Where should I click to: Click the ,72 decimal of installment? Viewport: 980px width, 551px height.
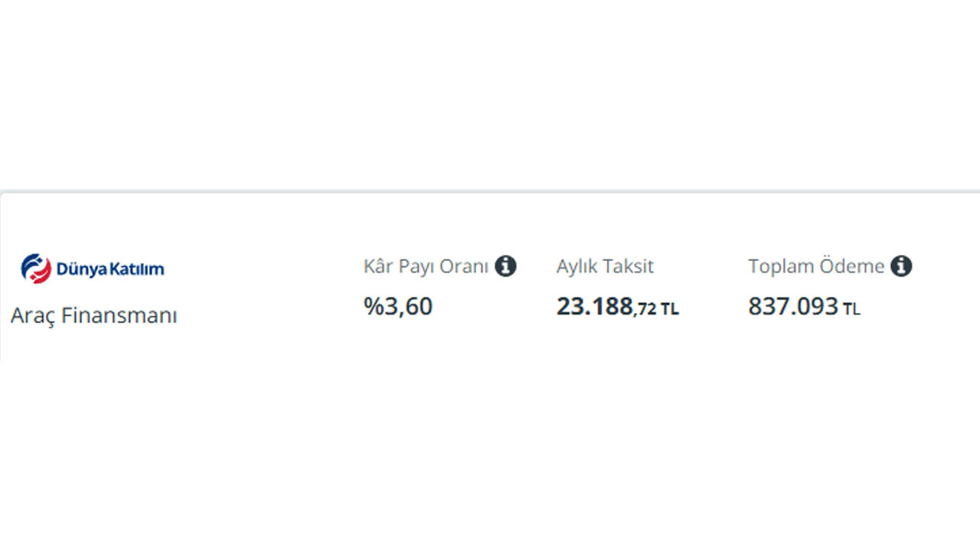pyautogui.click(x=645, y=309)
